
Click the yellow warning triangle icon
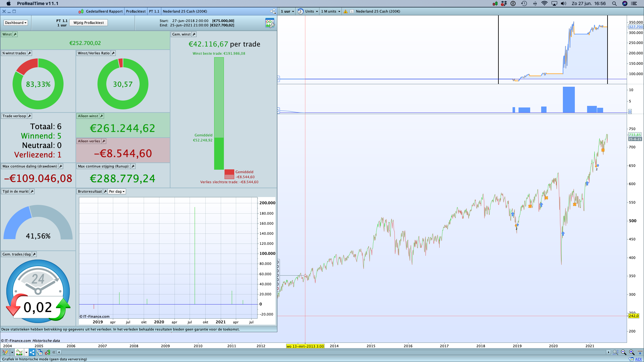(x=346, y=11)
